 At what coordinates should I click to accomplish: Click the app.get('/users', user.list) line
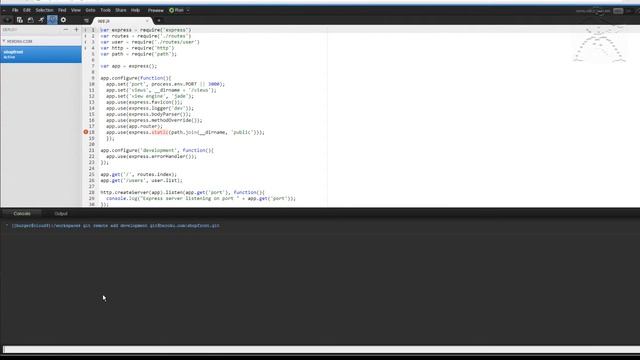coord(141,180)
